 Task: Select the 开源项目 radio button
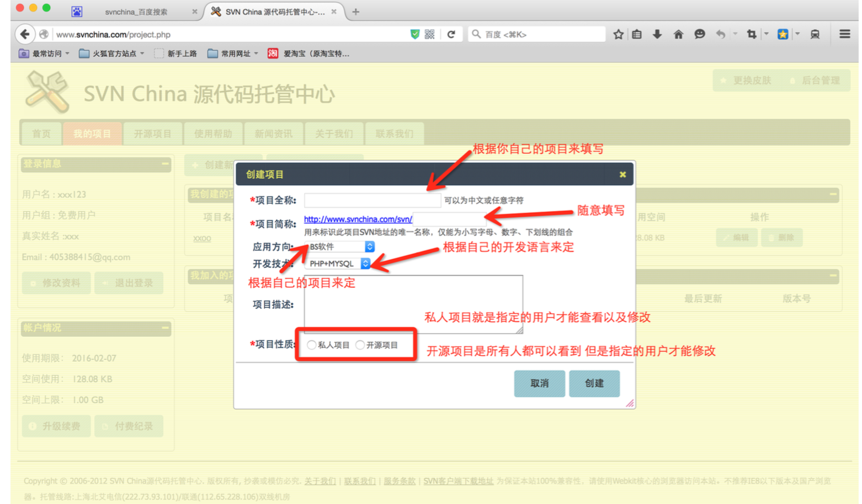(360, 345)
